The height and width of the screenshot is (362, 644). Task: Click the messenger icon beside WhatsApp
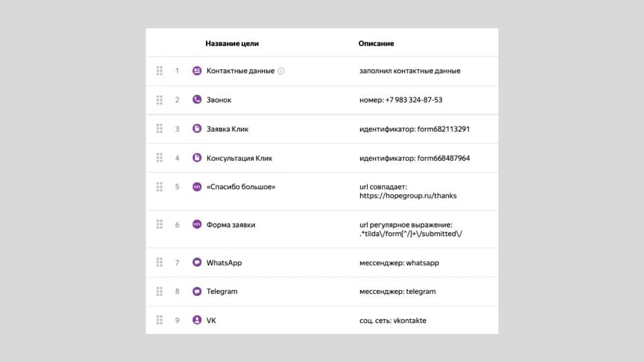[x=197, y=262]
